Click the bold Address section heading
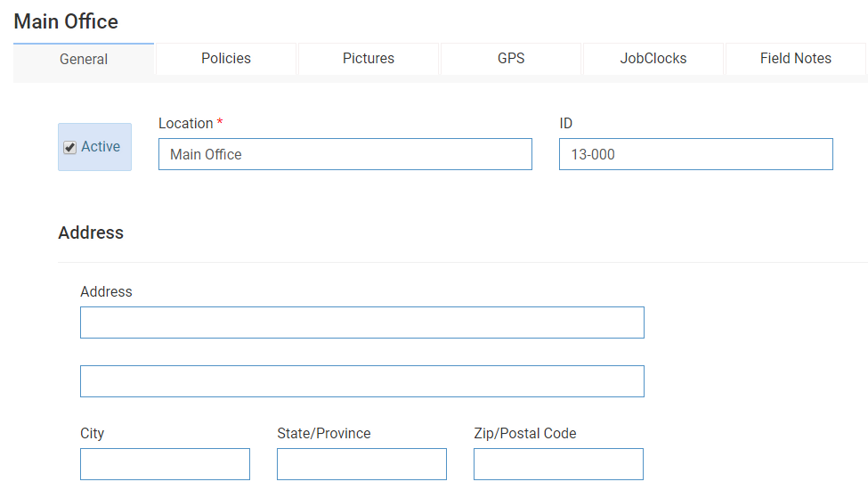This screenshot has height=498, width=868. [91, 233]
